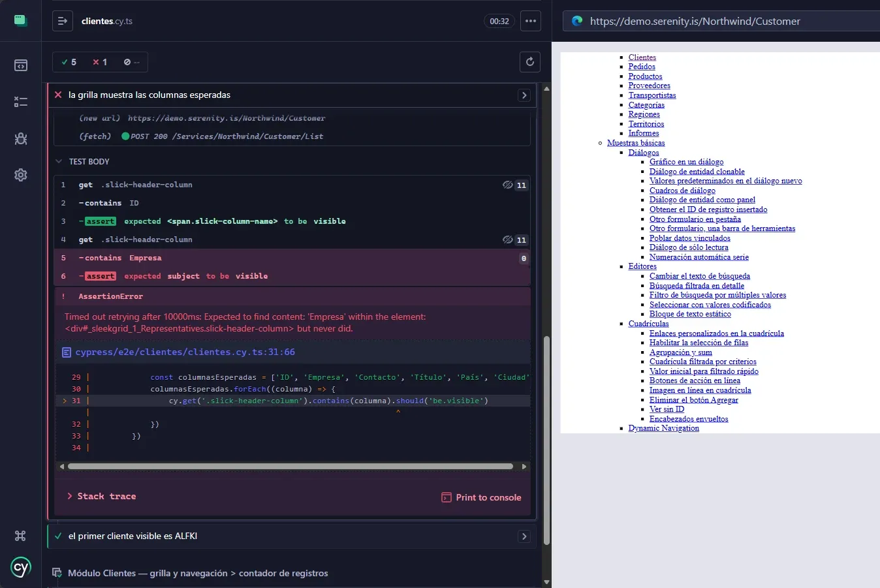Open the Productos link in preview
880x588 pixels.
click(x=645, y=76)
